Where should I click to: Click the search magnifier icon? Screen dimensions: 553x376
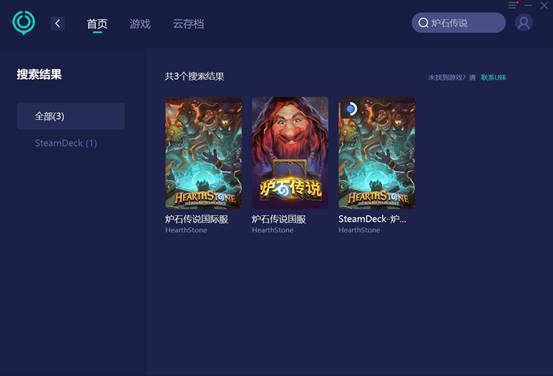click(423, 23)
